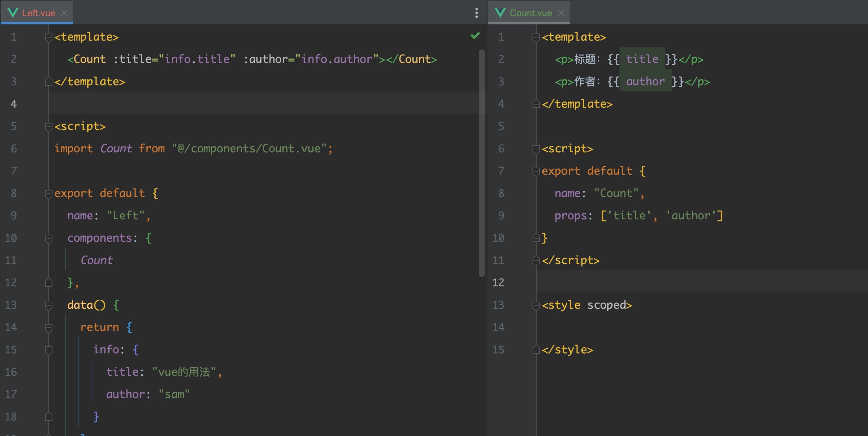Click Count inside the components object
The height and width of the screenshot is (436, 868).
click(x=96, y=260)
